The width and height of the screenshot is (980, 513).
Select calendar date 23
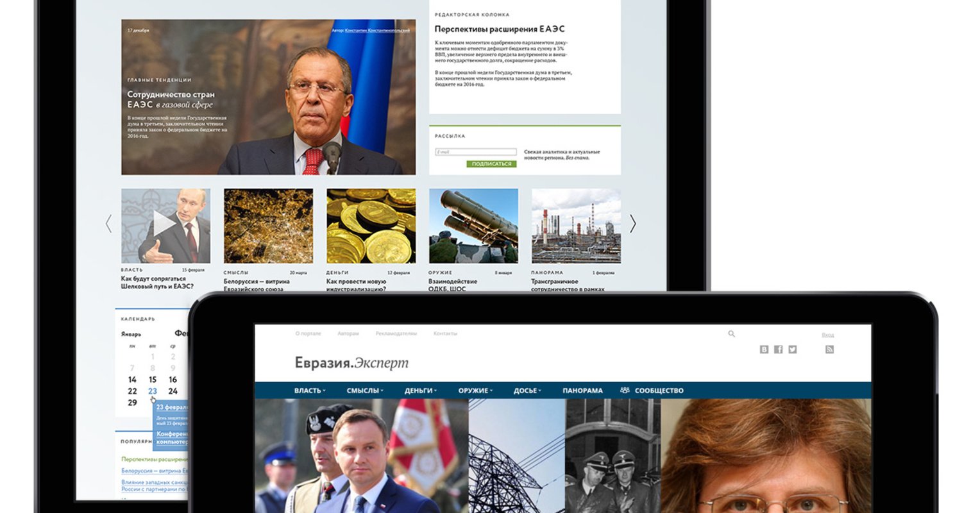point(152,391)
